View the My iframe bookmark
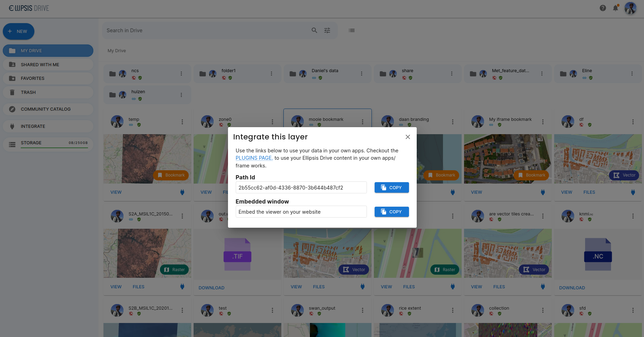The width and height of the screenshot is (644, 337). (476, 192)
